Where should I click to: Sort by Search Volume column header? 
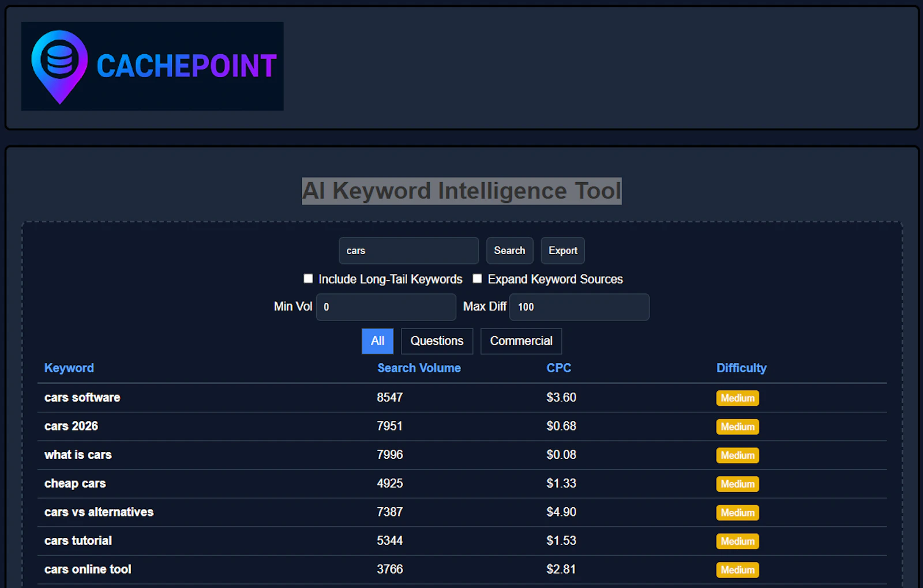419,368
